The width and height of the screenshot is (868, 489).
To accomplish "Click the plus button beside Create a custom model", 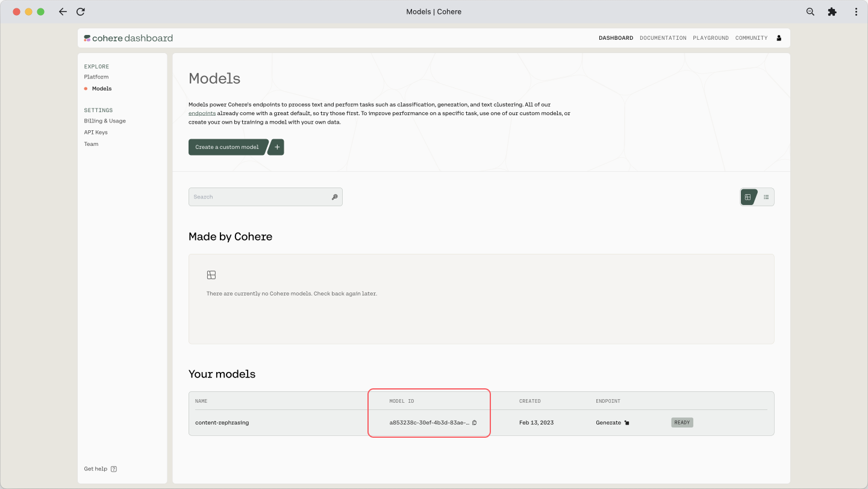I will [276, 147].
